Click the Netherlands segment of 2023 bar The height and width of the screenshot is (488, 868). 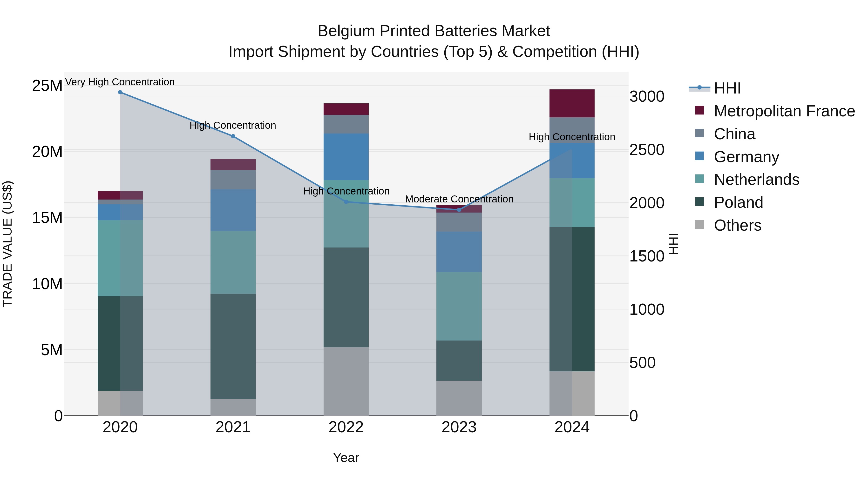pyautogui.click(x=459, y=306)
